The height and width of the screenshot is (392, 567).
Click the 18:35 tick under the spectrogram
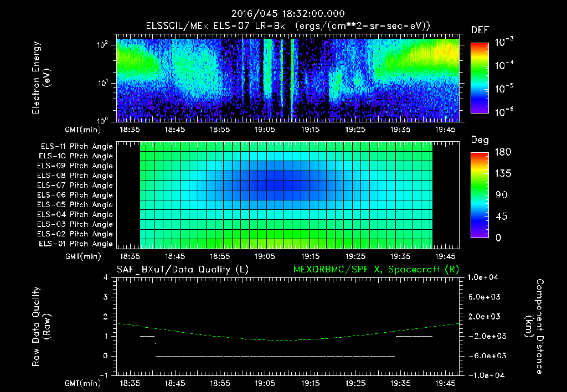coord(130,130)
